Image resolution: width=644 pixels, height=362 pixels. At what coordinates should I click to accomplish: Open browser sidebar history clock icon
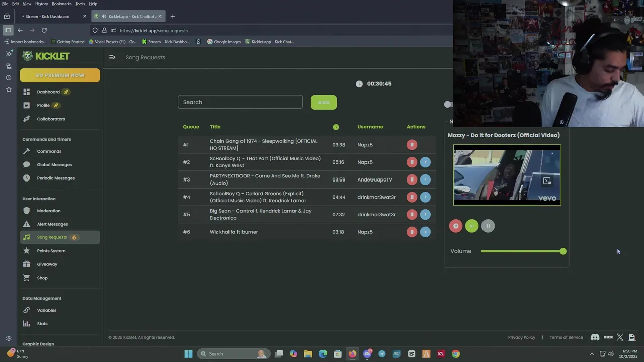[x=9, y=78]
